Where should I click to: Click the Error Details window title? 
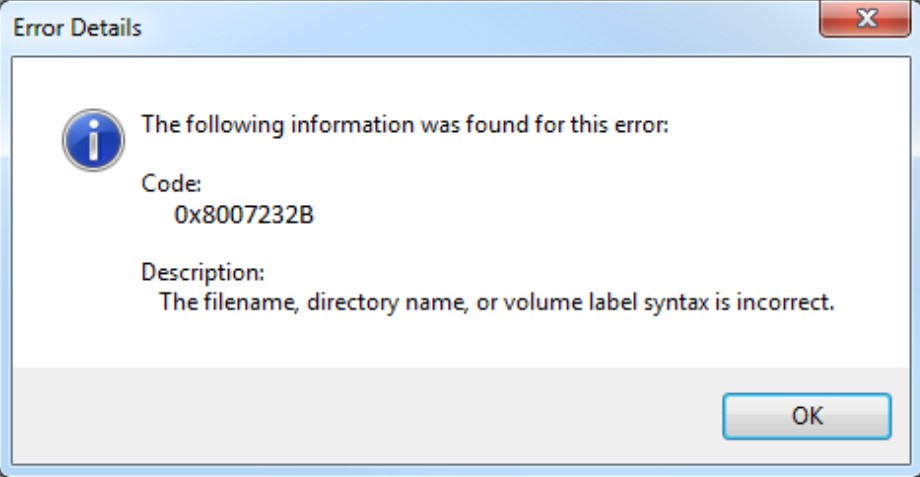77,28
